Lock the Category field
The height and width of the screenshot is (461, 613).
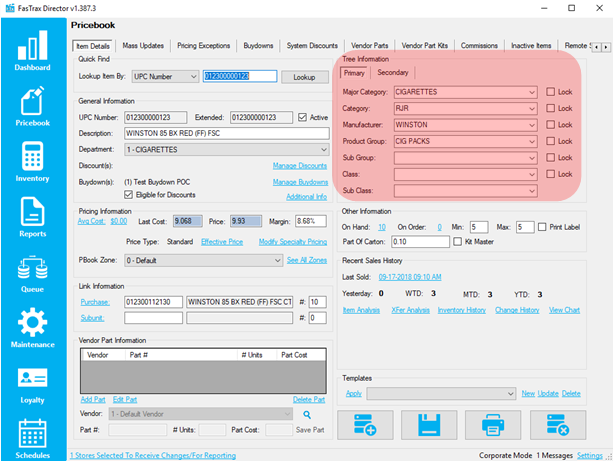(x=550, y=108)
